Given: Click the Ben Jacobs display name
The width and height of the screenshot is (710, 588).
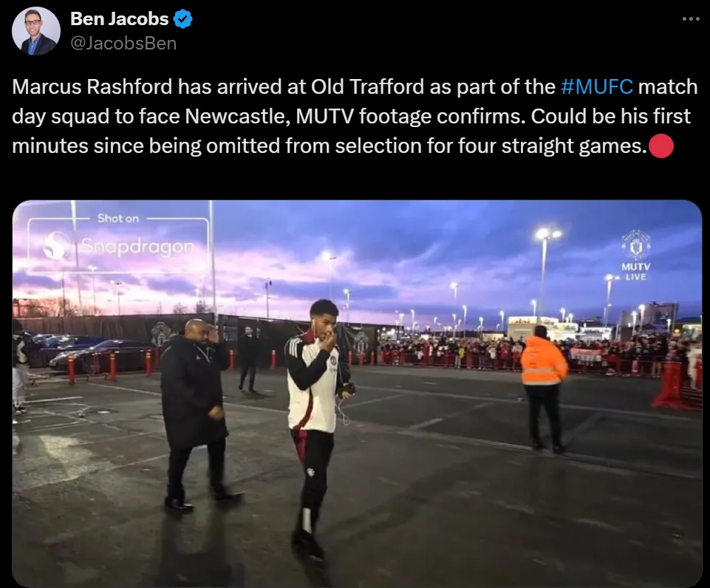Looking at the screenshot, I should tap(120, 19).
